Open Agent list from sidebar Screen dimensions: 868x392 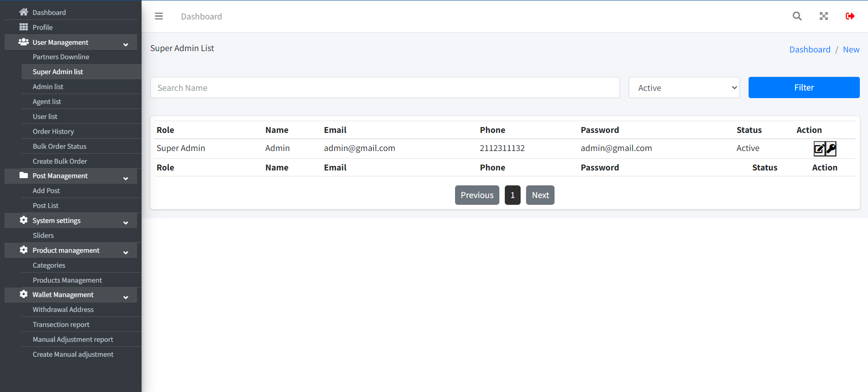pyautogui.click(x=47, y=102)
